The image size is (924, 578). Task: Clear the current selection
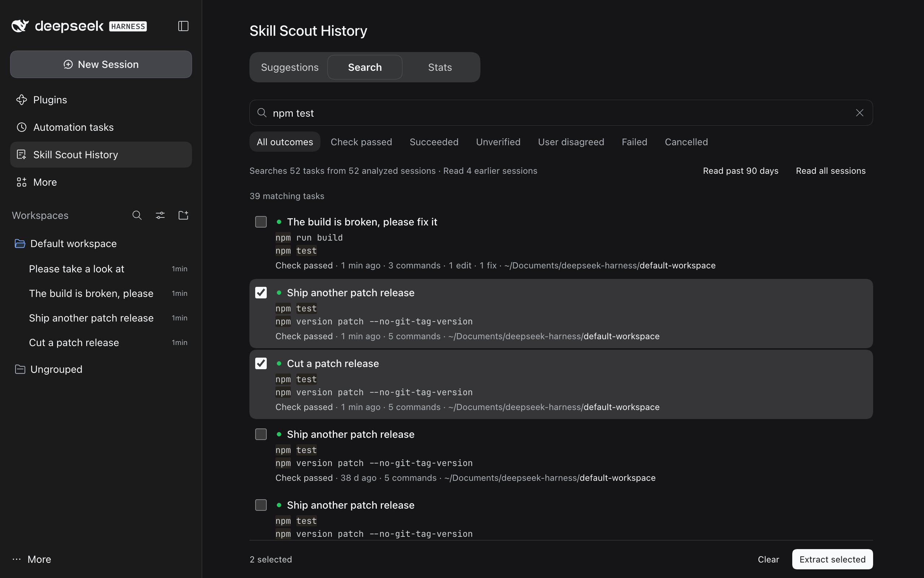tap(768, 559)
